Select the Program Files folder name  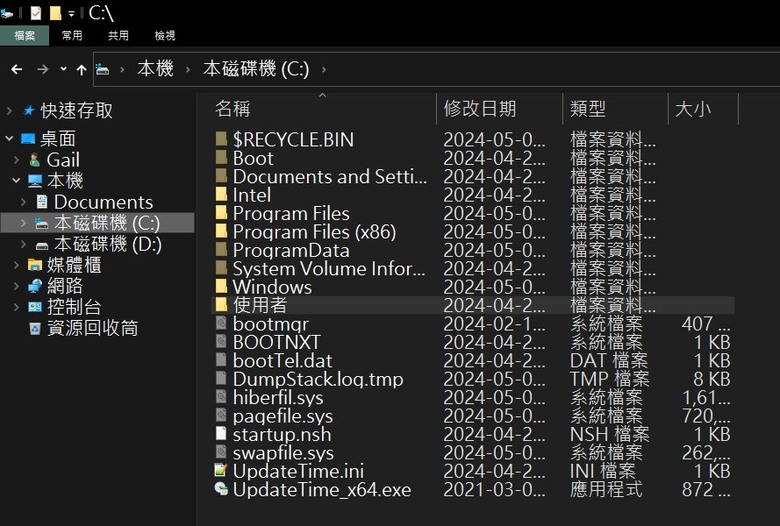tap(291, 213)
